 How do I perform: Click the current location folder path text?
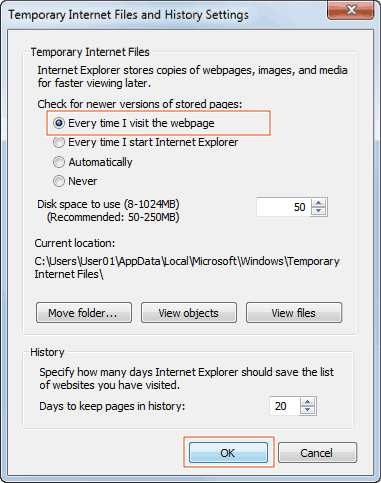(x=187, y=268)
